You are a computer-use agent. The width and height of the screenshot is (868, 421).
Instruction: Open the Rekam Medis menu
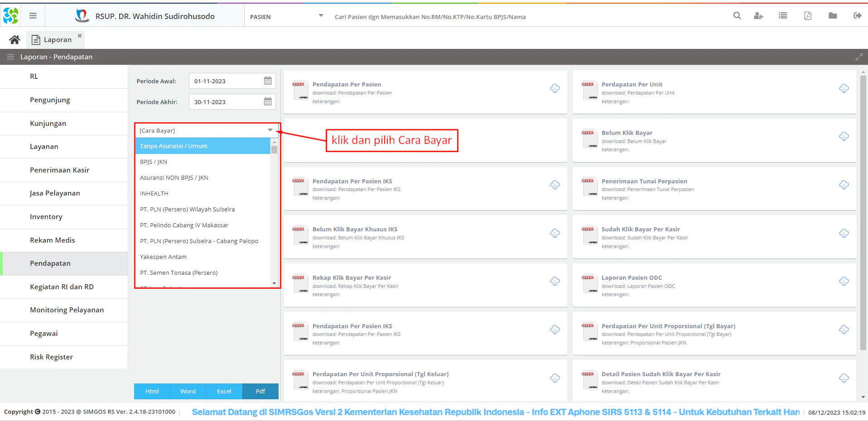pyautogui.click(x=64, y=240)
